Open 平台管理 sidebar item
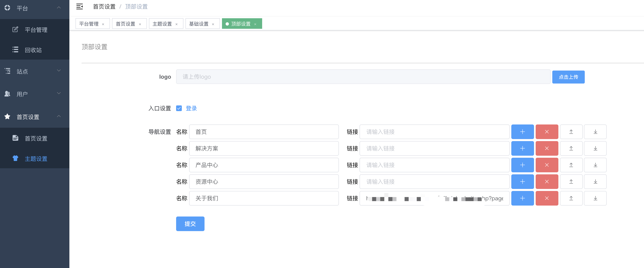 36,29
